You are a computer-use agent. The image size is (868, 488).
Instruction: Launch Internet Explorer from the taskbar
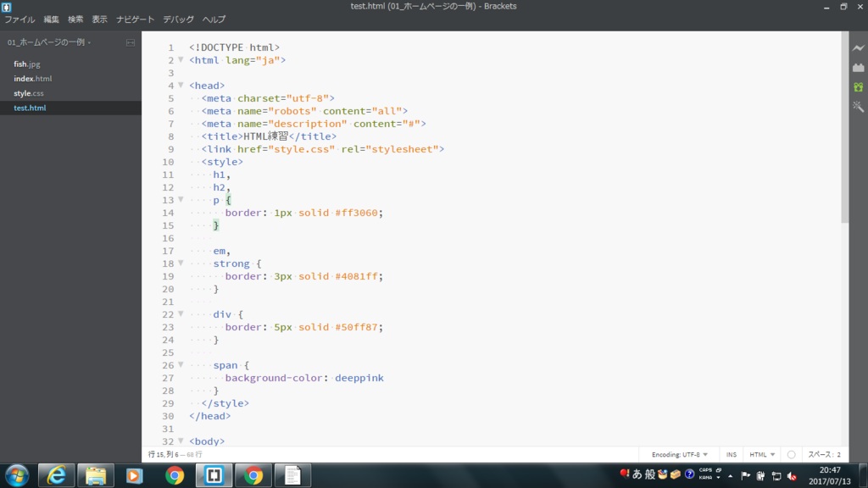click(x=57, y=475)
